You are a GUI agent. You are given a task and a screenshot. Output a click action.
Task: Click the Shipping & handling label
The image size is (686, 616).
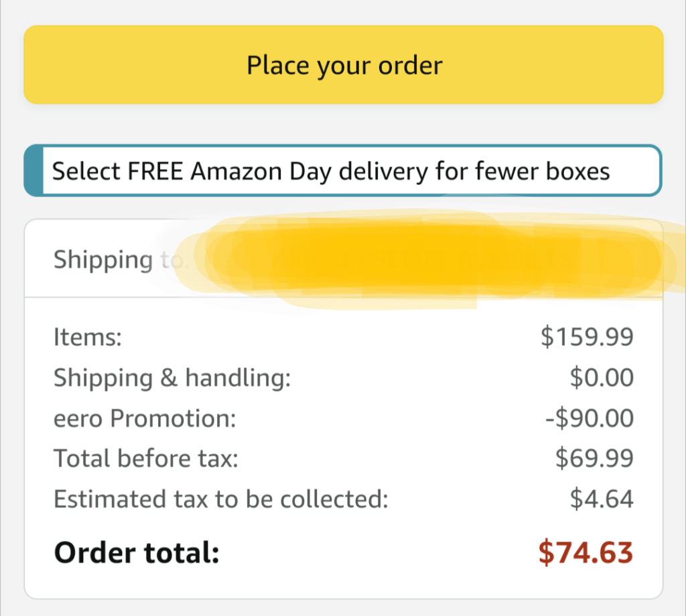(172, 378)
